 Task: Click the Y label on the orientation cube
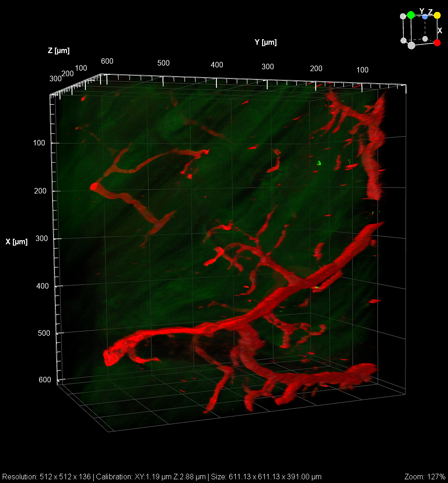coord(421,11)
